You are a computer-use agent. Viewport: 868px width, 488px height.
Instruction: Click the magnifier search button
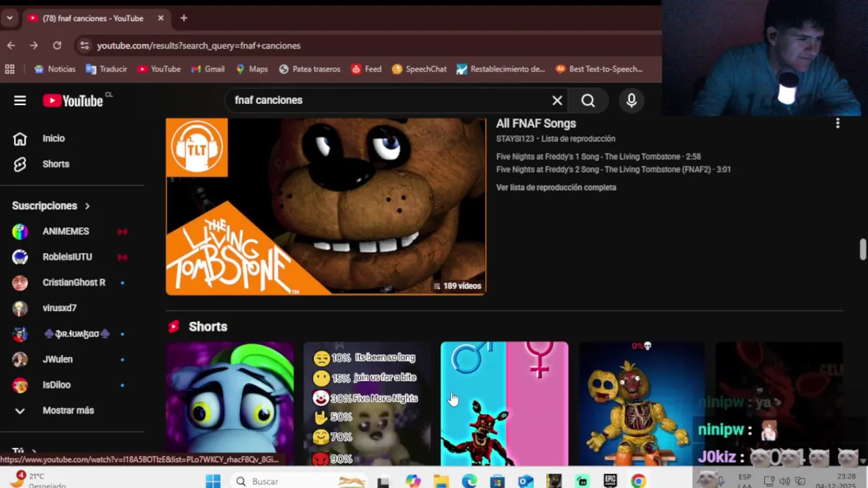point(588,100)
